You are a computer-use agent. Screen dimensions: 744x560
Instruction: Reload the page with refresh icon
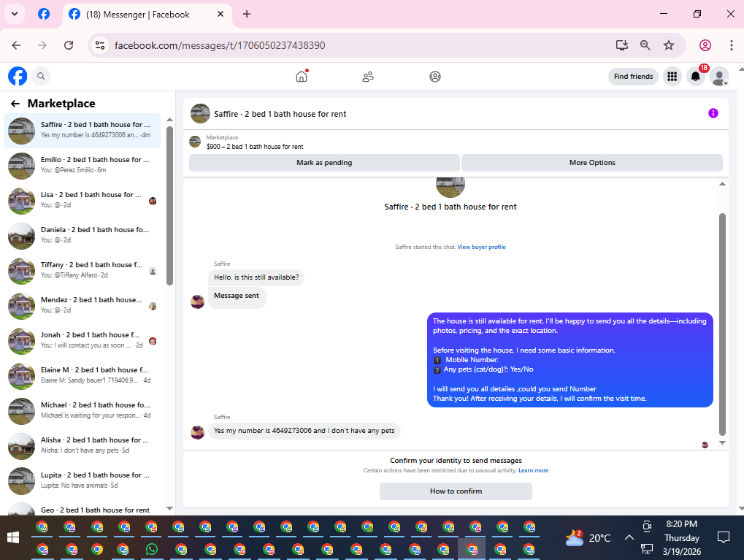tap(69, 45)
